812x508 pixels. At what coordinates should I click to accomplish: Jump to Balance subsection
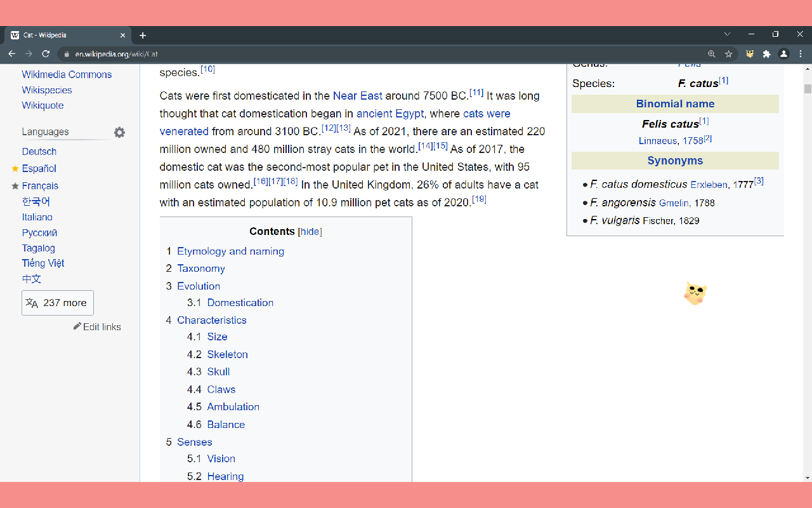(x=226, y=425)
